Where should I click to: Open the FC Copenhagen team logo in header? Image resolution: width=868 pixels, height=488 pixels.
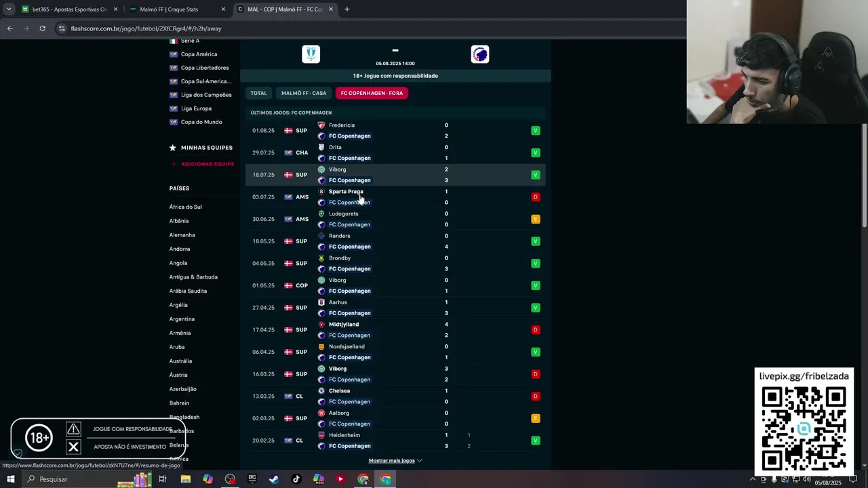[x=480, y=54]
